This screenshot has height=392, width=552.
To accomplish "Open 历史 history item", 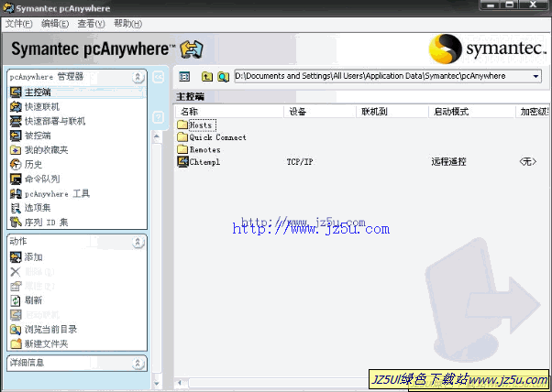I will pyautogui.click(x=27, y=164).
